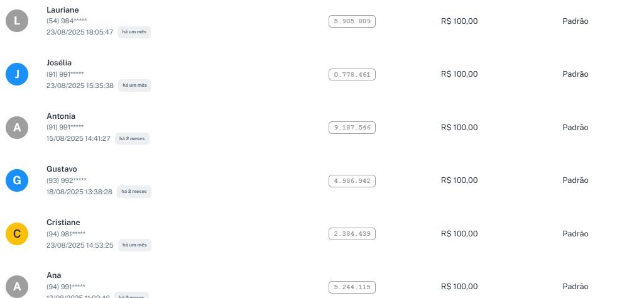This screenshot has width=644, height=298.
Task: Click Antonia's gray A avatar
Action: click(17, 128)
